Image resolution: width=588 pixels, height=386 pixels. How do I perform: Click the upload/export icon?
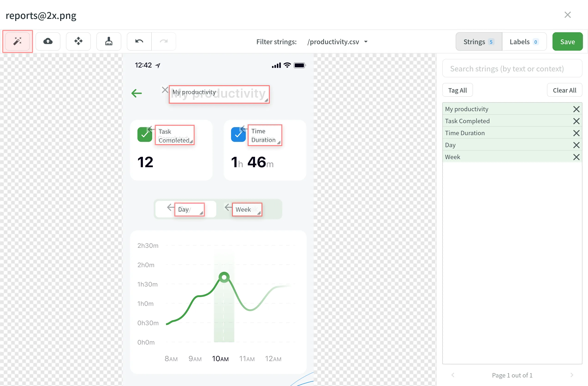48,41
